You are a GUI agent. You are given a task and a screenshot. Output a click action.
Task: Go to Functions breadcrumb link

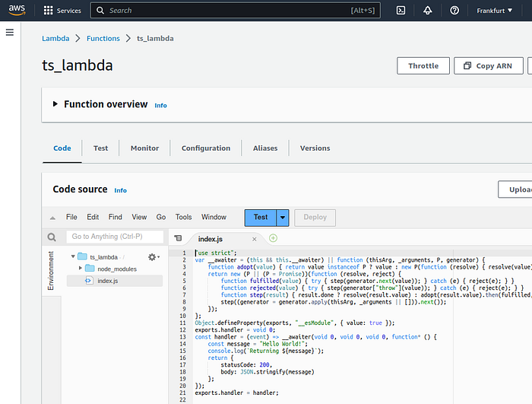coord(103,38)
